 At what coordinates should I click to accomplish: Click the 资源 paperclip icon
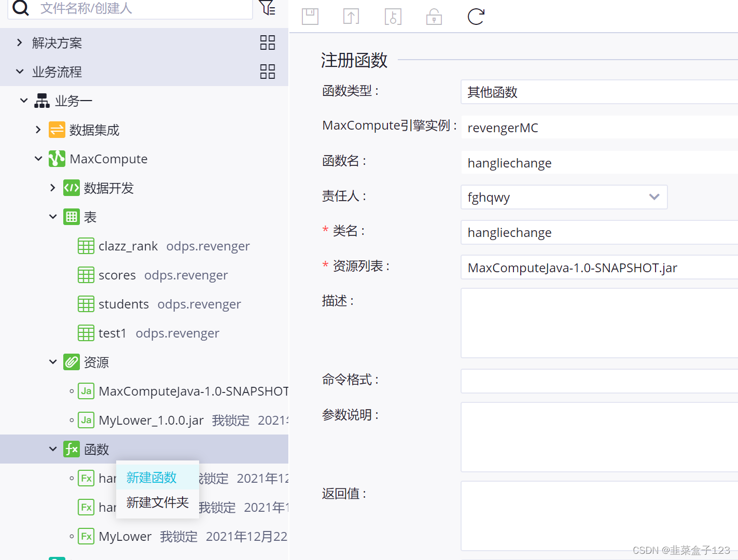coord(72,362)
